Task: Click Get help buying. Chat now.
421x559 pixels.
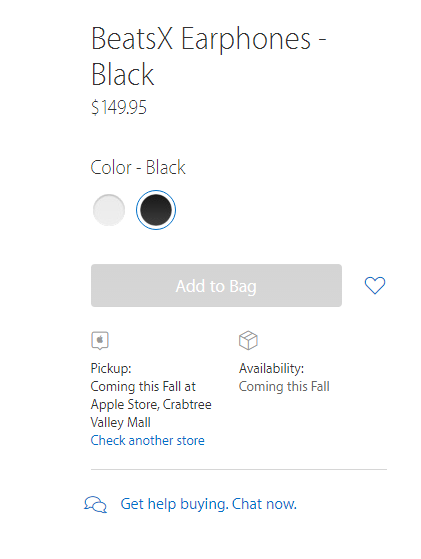Action: tap(209, 504)
